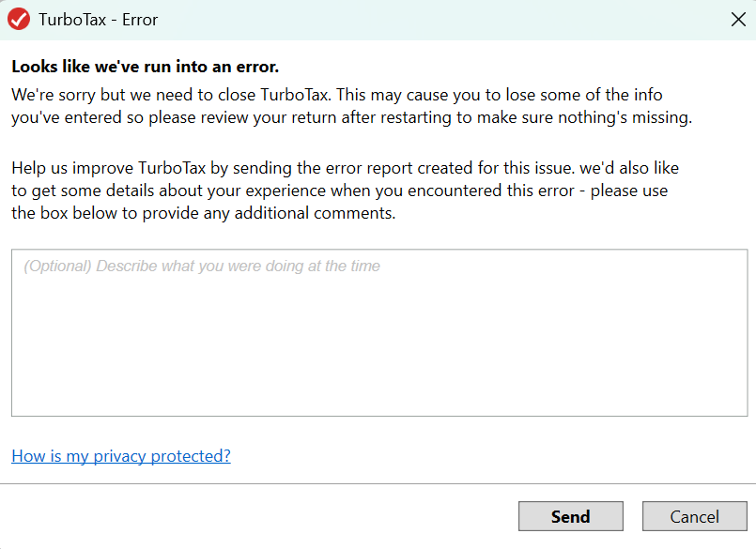Click the X to dismiss the error dialog
The image size is (756, 549).
tap(738, 19)
